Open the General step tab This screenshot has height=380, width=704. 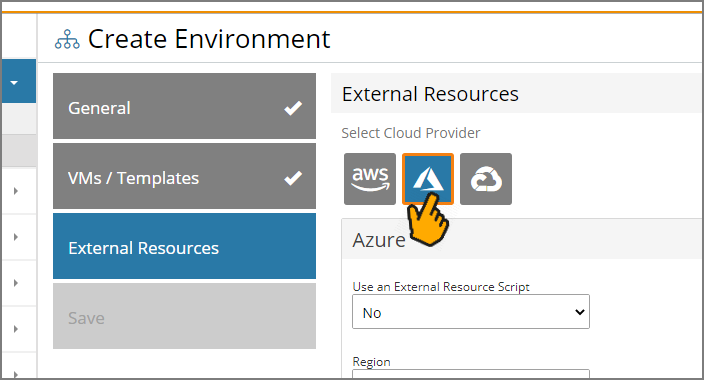(185, 106)
